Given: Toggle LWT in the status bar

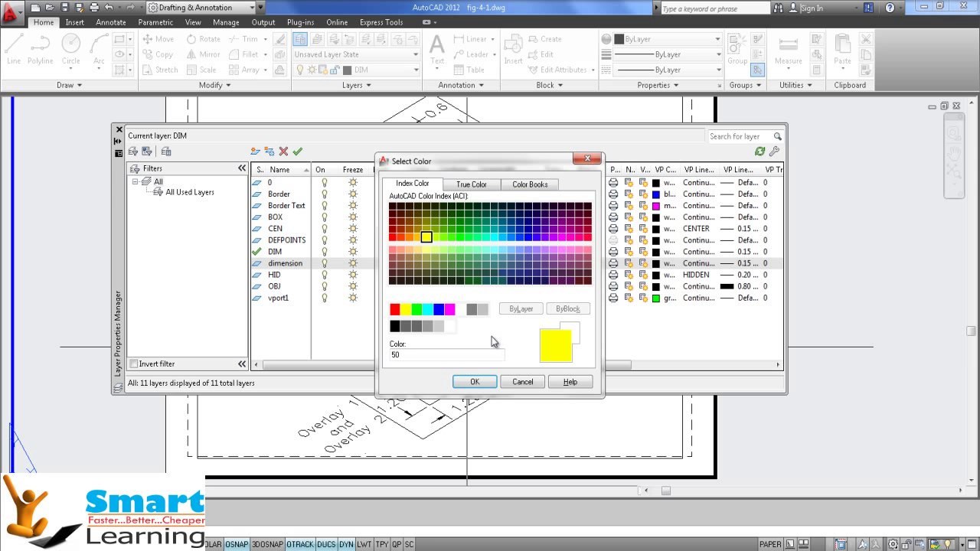Looking at the screenshot, I should [364, 544].
